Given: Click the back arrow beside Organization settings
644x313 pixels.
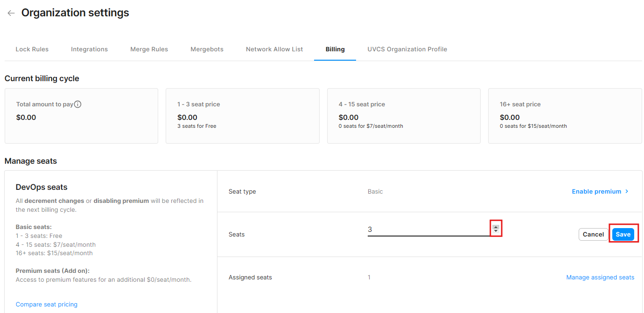Looking at the screenshot, I should (11, 13).
